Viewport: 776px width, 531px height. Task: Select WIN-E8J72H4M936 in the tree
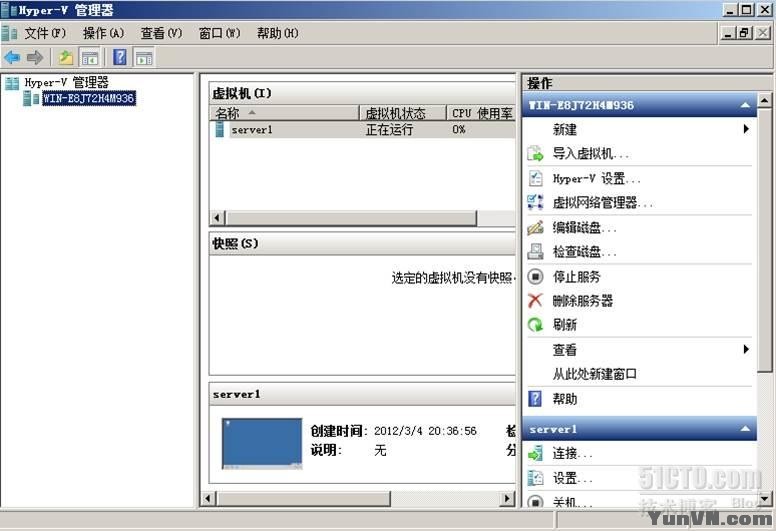(89, 98)
